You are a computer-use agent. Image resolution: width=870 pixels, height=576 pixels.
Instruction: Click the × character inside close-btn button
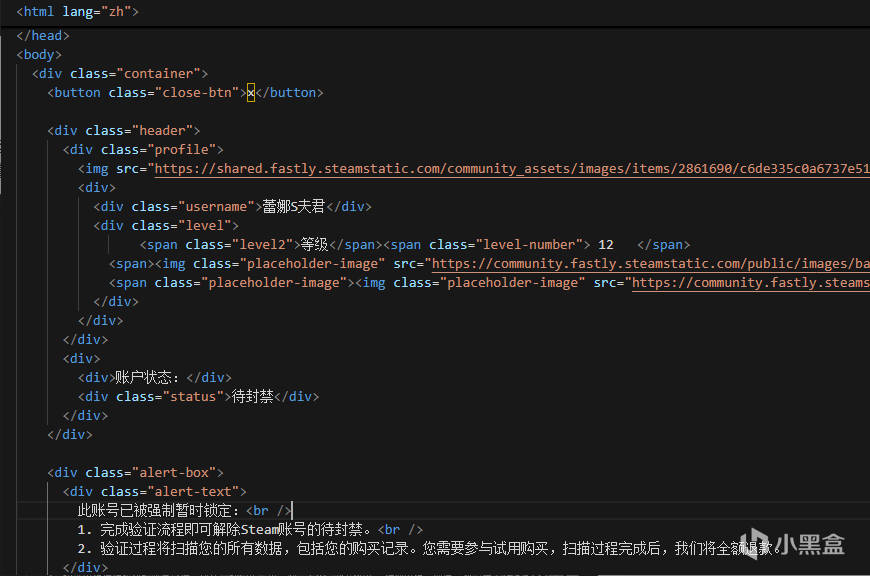251,92
